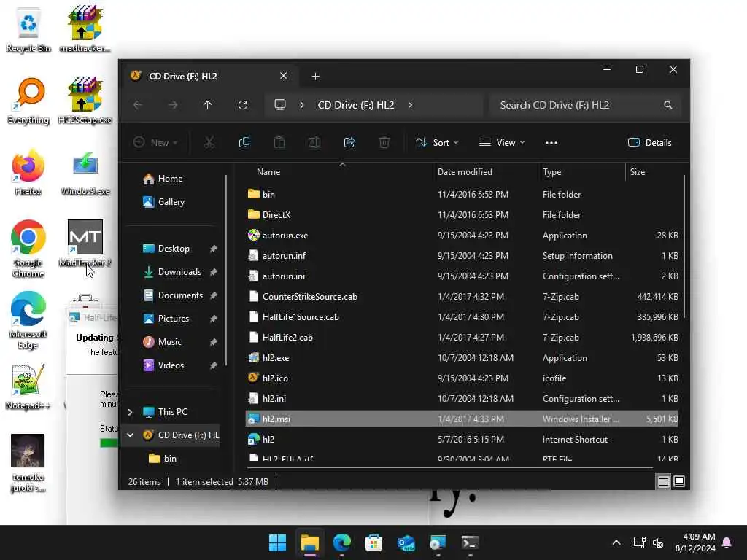This screenshot has width=747, height=560.
Task: Toggle the Details pane
Action: point(650,142)
